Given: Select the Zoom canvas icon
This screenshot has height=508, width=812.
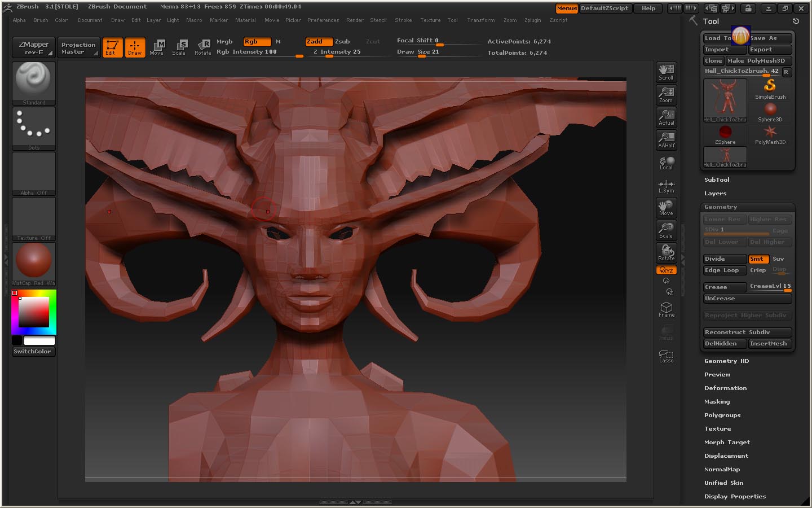Looking at the screenshot, I should pos(666,95).
